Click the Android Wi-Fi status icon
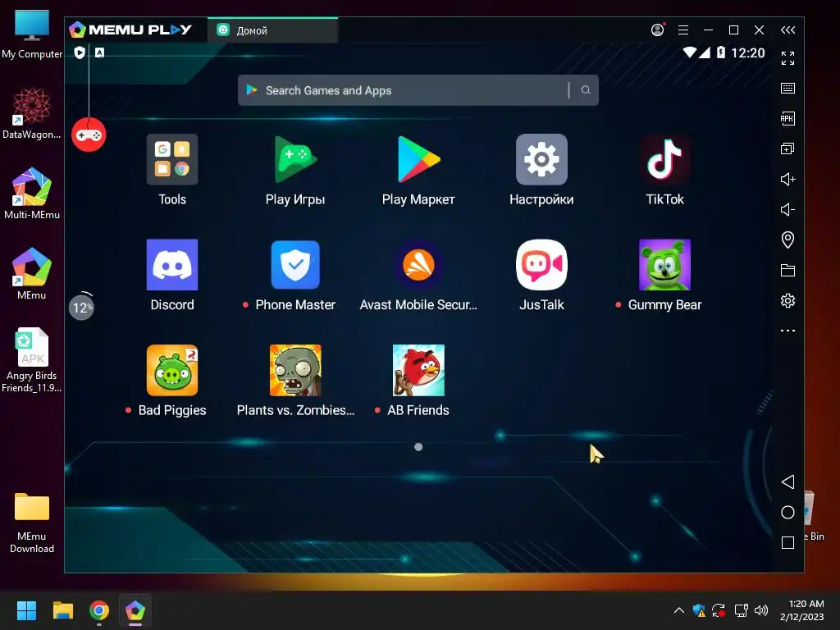 tap(689, 52)
